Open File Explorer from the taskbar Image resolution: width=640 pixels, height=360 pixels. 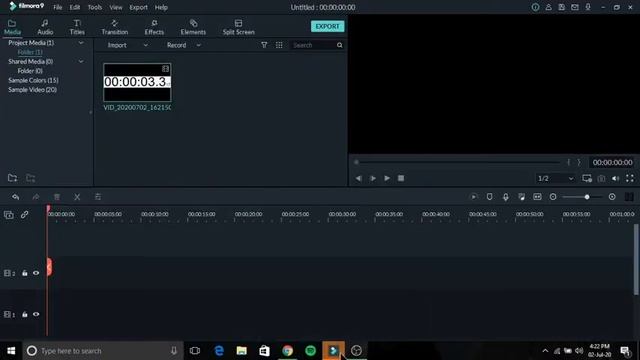click(x=242, y=351)
